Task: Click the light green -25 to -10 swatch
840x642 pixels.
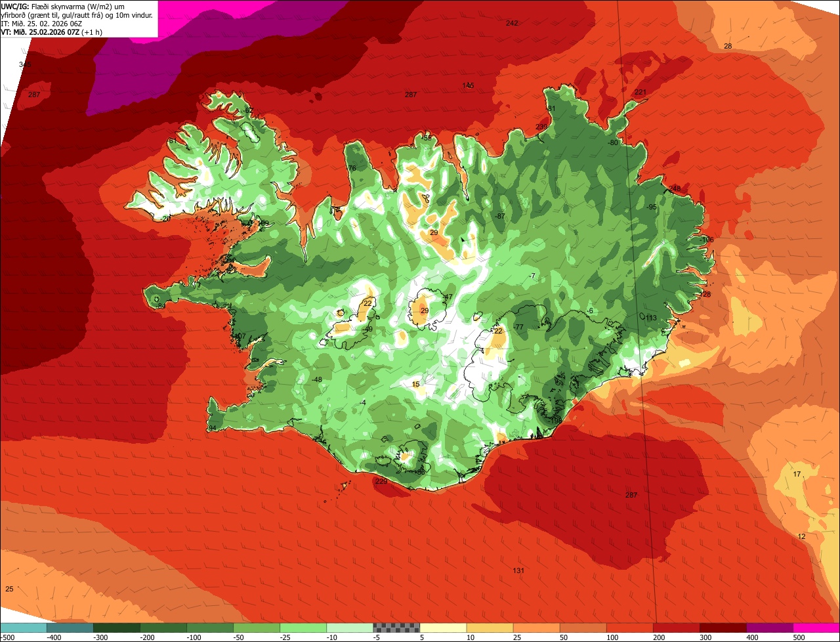Action: [x=303, y=627]
